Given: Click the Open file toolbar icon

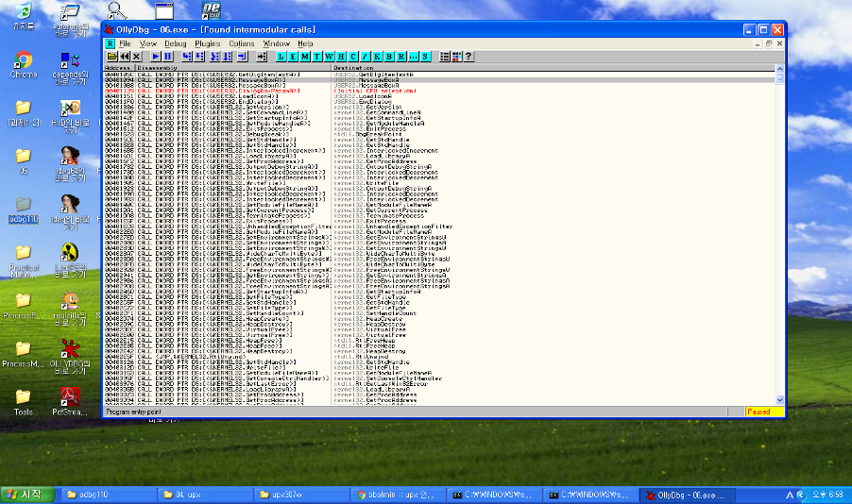Looking at the screenshot, I should coord(112,57).
